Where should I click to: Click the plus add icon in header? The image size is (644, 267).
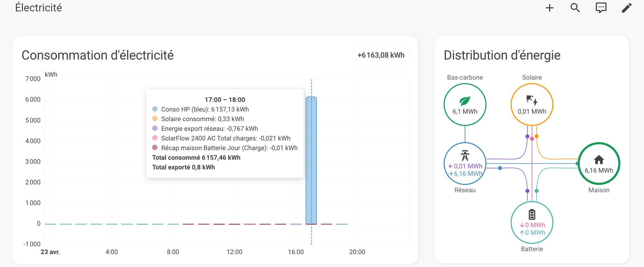(549, 8)
